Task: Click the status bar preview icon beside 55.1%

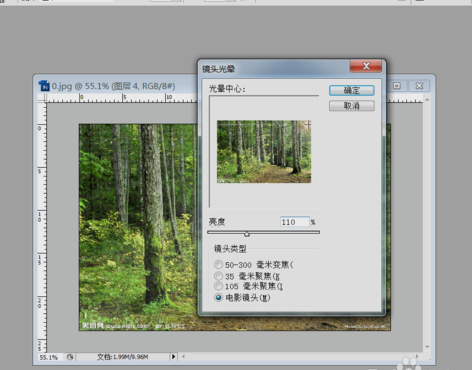Action: (70, 357)
